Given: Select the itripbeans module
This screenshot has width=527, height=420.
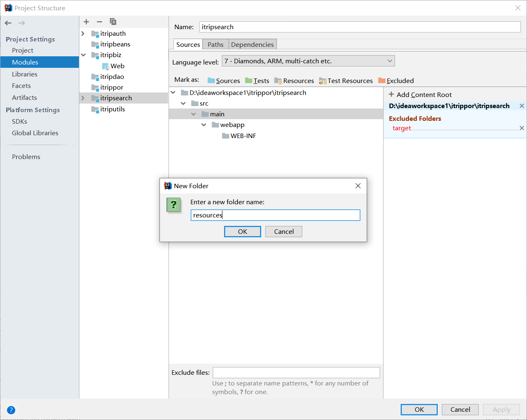Looking at the screenshot, I should pyautogui.click(x=111, y=44).
